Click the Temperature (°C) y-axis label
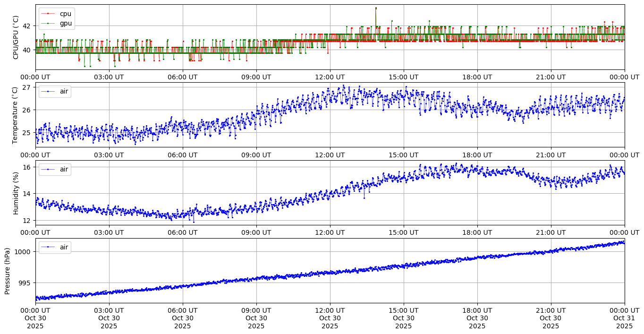Viewport: 644px width, 334px height. tap(16, 115)
